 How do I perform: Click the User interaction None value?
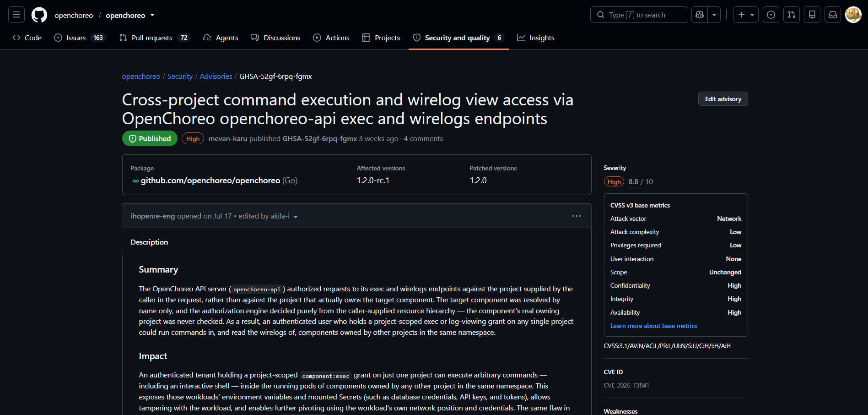click(733, 259)
